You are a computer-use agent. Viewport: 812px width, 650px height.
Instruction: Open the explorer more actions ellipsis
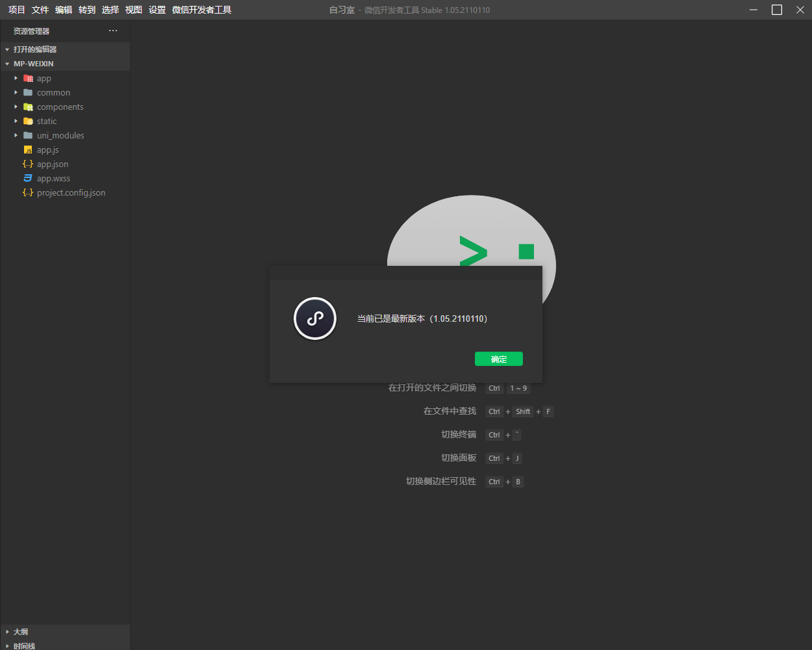113,31
